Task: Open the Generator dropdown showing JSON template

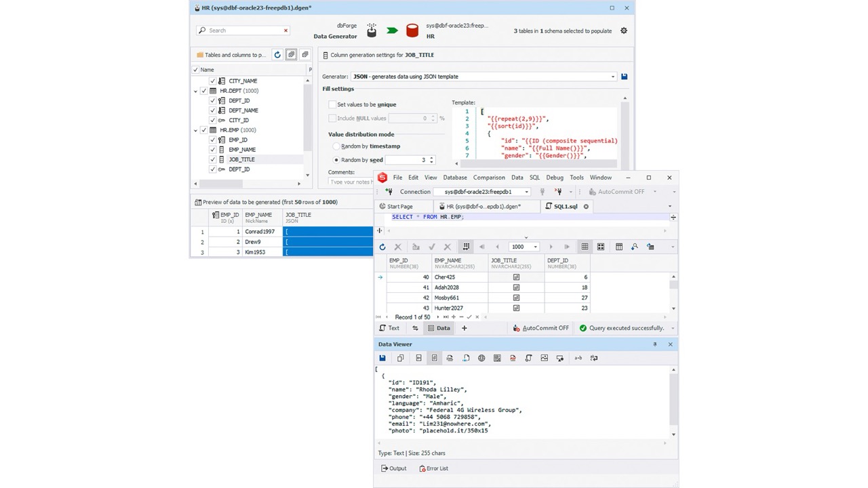Action: [612, 77]
